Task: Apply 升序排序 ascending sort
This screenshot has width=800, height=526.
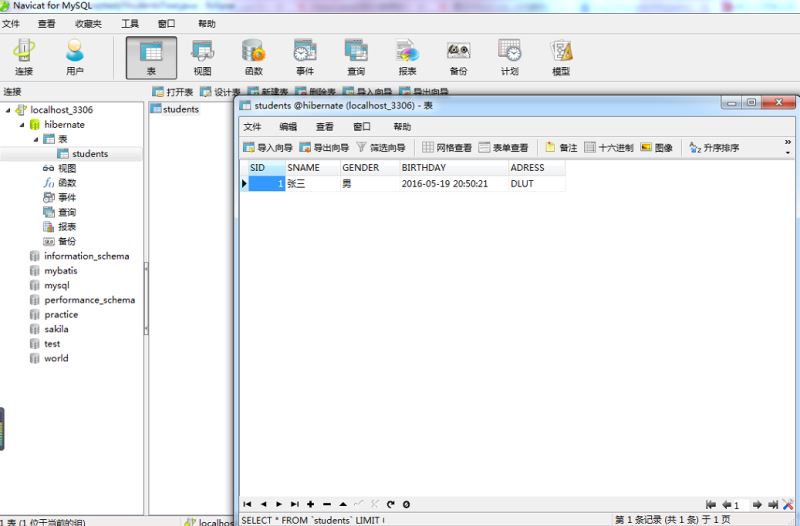Action: pyautogui.click(x=714, y=147)
